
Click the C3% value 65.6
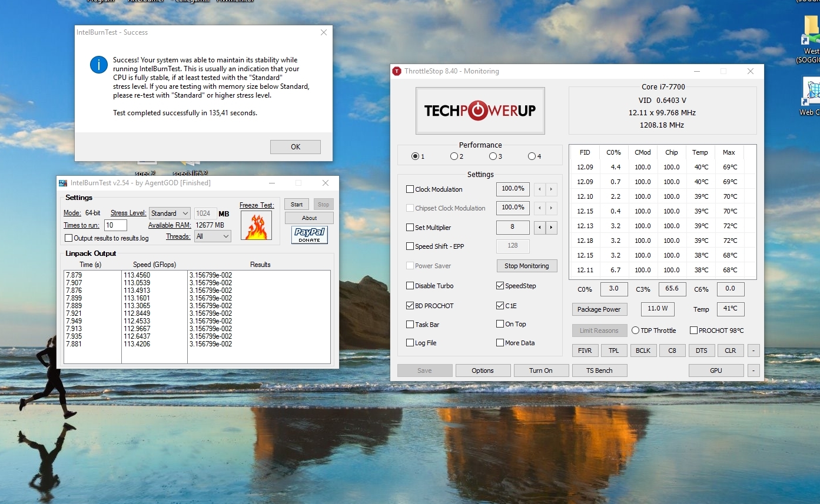(672, 289)
